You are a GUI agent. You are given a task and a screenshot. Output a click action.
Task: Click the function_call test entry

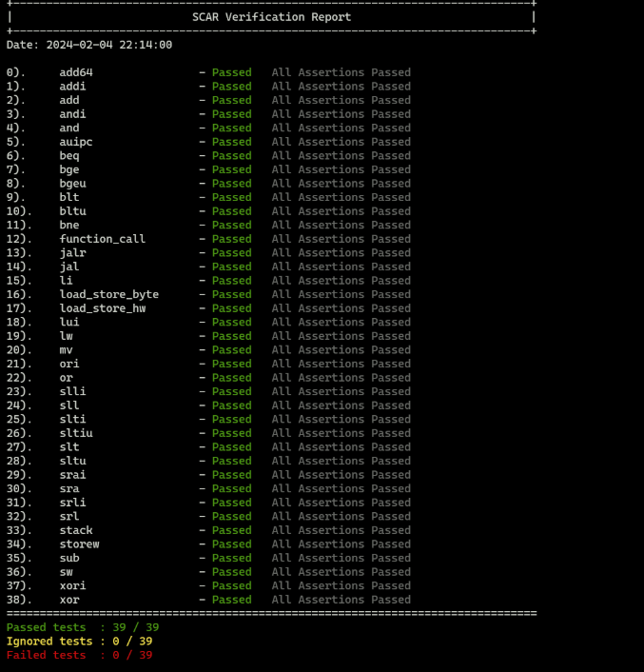[102, 239]
